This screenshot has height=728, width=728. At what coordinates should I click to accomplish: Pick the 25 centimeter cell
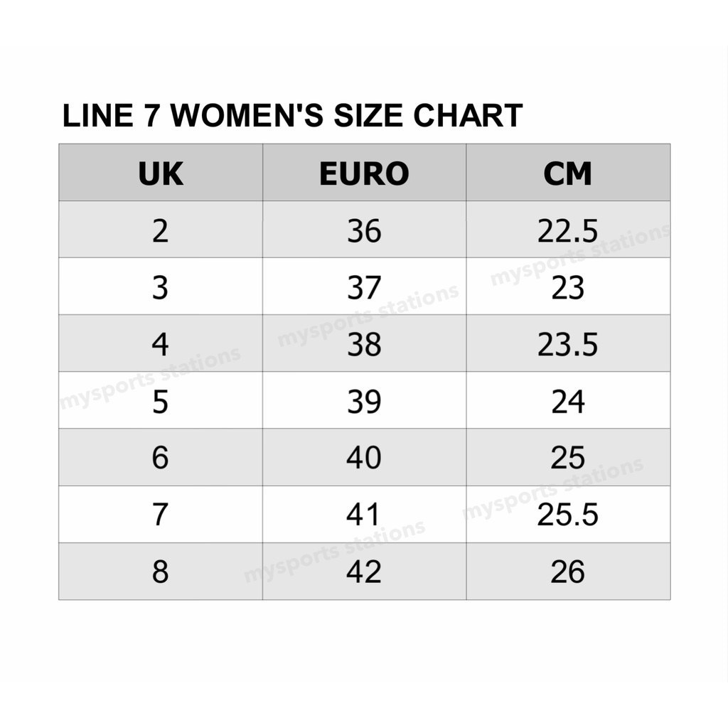click(x=567, y=458)
